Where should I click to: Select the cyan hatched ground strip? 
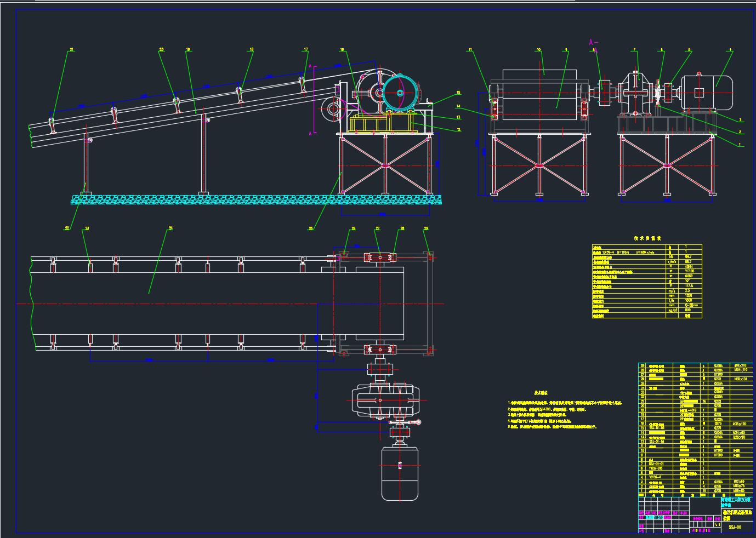[x=255, y=199]
